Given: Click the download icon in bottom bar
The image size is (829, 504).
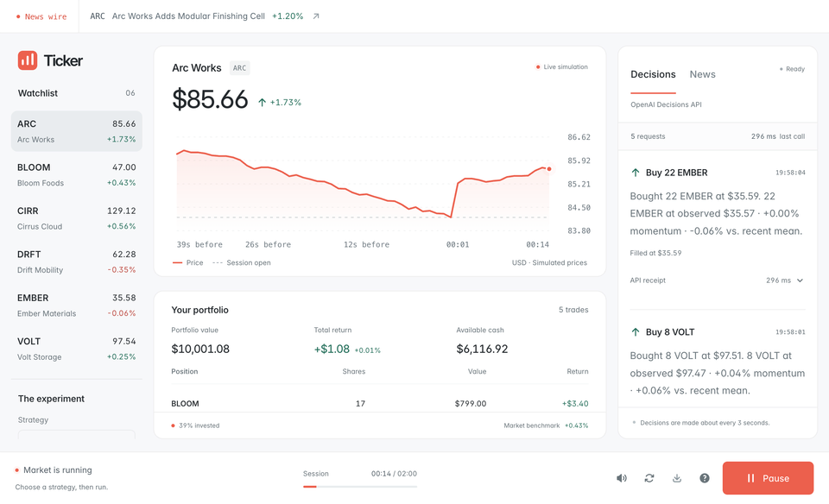Looking at the screenshot, I should [x=677, y=478].
